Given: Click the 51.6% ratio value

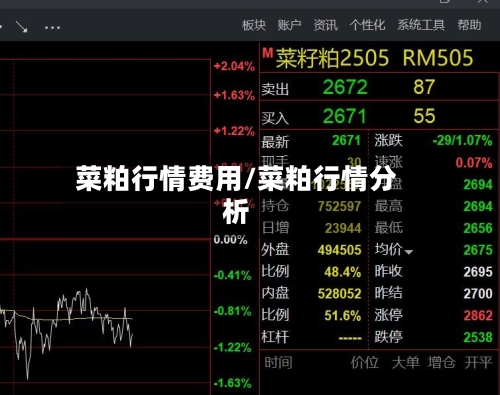Looking at the screenshot, I should point(343,315).
